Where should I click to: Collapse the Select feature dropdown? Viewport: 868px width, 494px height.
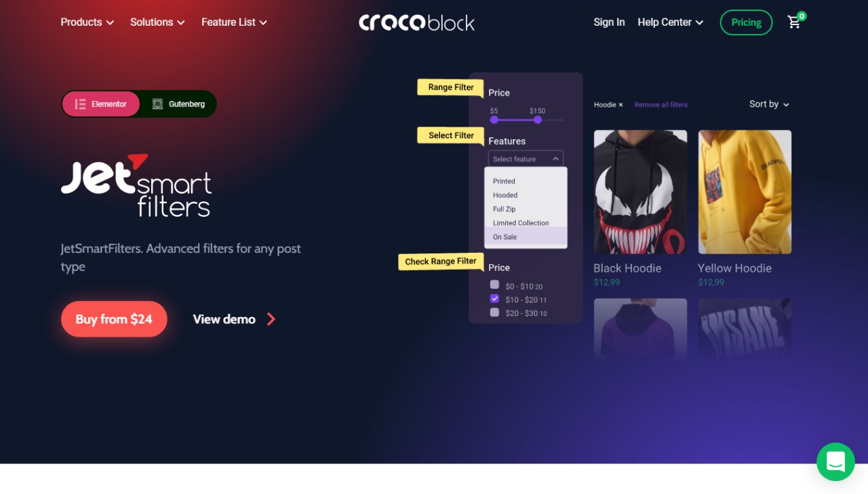526,159
